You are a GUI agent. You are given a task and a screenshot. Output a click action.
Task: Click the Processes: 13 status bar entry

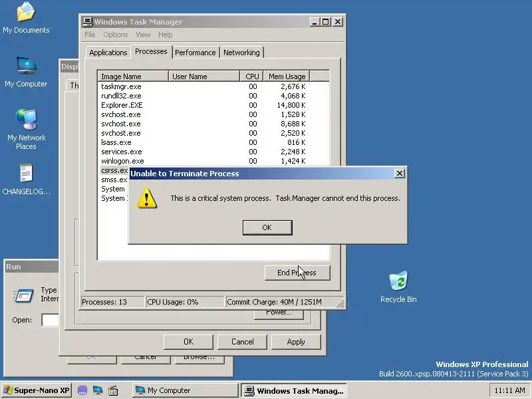pyautogui.click(x=112, y=302)
